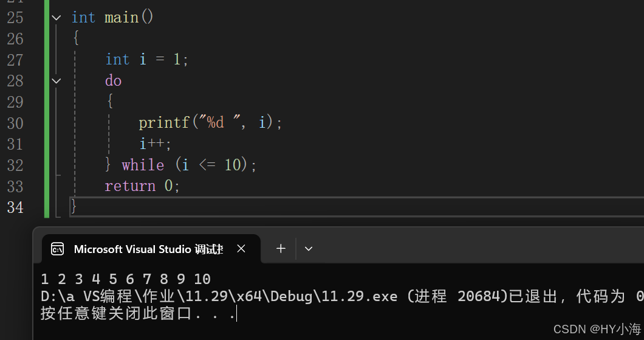Image resolution: width=644 pixels, height=340 pixels.
Task: Click the process id 20684 in console
Action: [479, 296]
